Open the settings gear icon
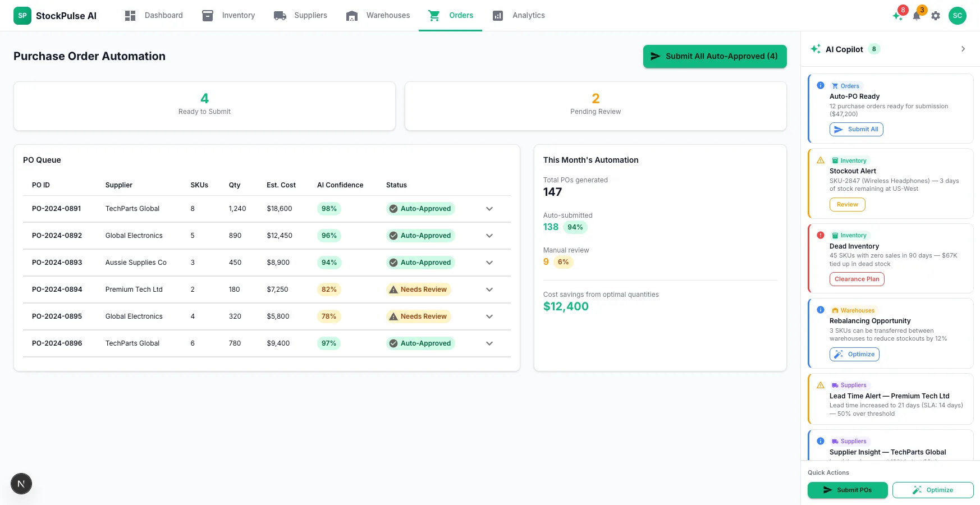Screen dimensions: 980x505 coord(936,16)
